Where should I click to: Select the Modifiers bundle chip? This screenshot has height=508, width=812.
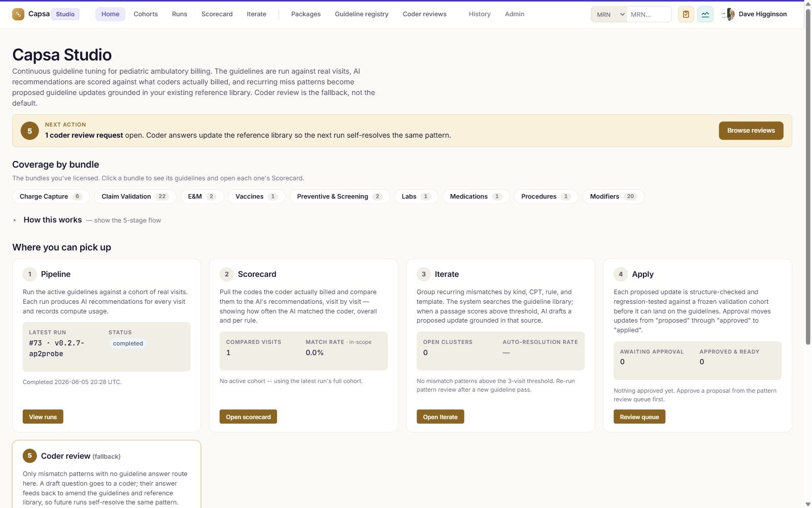pyautogui.click(x=614, y=197)
